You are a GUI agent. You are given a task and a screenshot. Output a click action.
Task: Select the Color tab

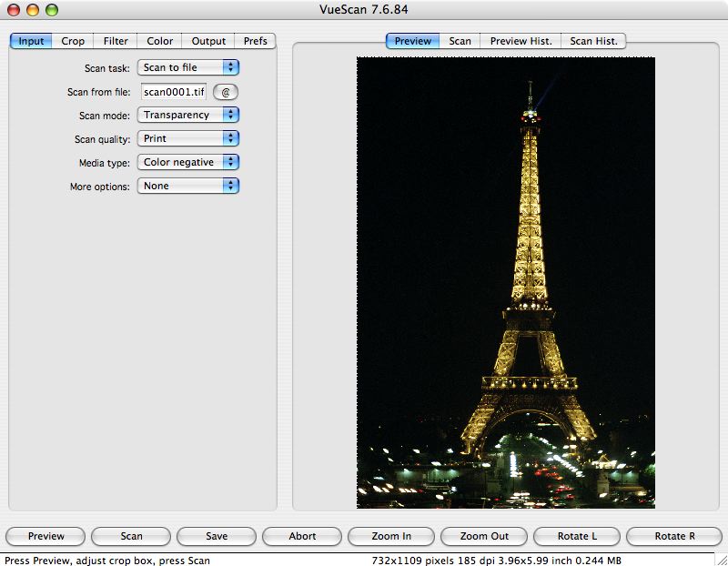coord(160,41)
